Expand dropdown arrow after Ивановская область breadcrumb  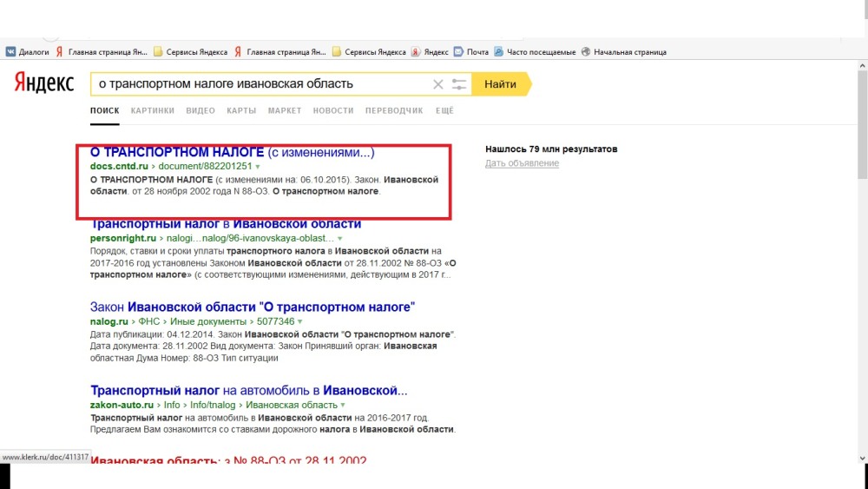343,406
